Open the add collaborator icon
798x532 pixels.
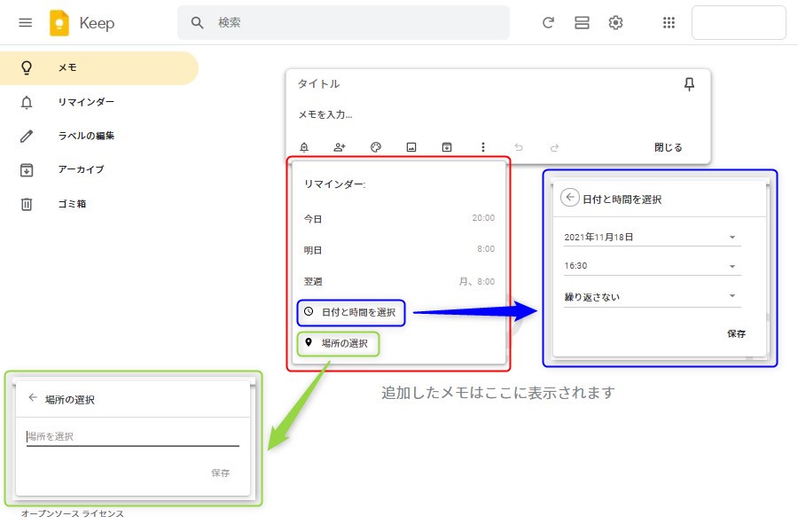(340, 148)
